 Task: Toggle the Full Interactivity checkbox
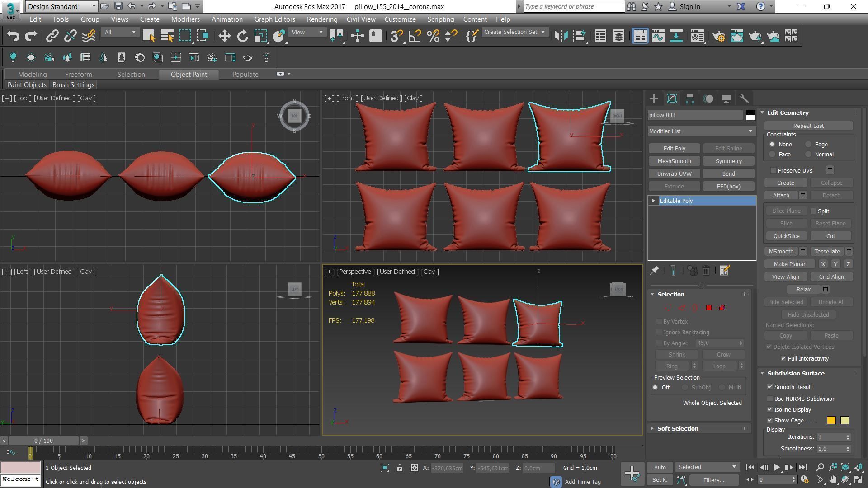click(783, 359)
